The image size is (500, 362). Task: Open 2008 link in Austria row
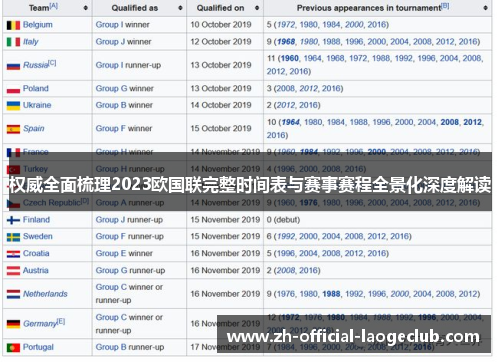coord(286,270)
